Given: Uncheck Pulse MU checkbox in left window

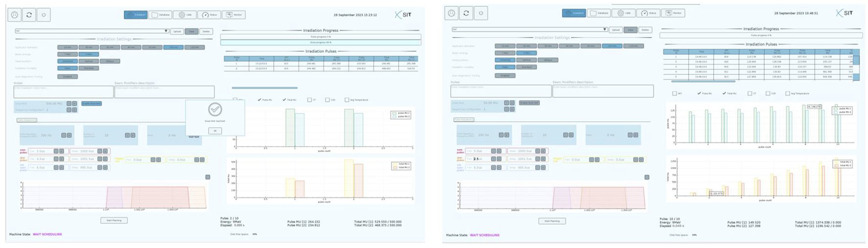Looking at the screenshot, I should click(x=260, y=100).
